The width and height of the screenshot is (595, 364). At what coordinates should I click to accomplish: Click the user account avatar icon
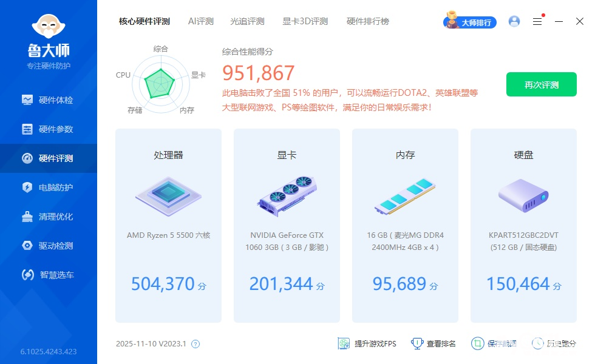pyautogui.click(x=514, y=21)
